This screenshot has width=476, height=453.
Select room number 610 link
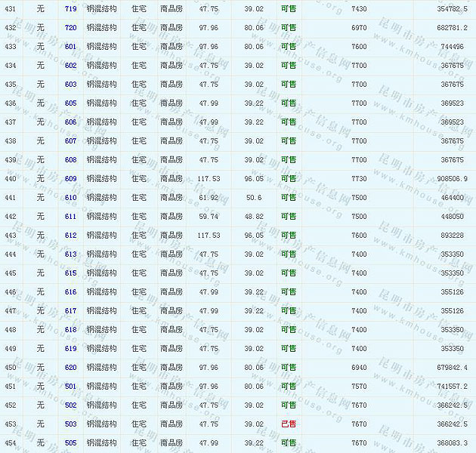71,198
